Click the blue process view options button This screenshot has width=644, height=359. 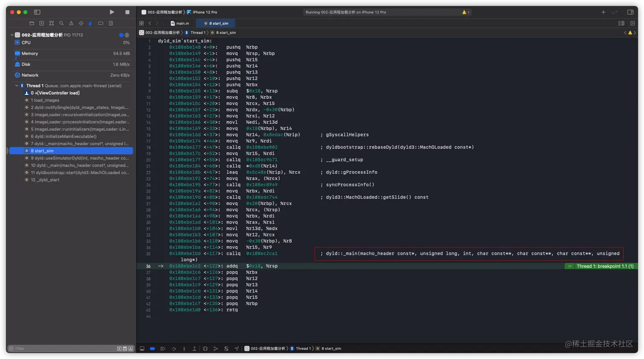[x=121, y=35]
